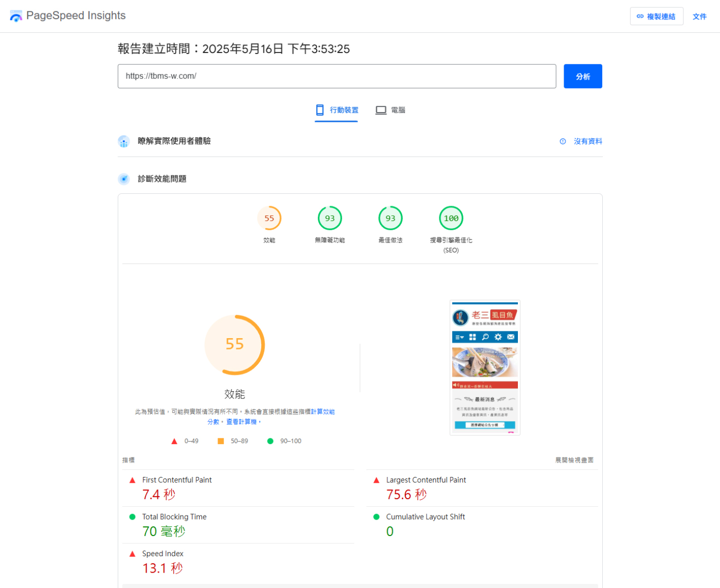Click the large 55 performance gauge

(x=235, y=344)
